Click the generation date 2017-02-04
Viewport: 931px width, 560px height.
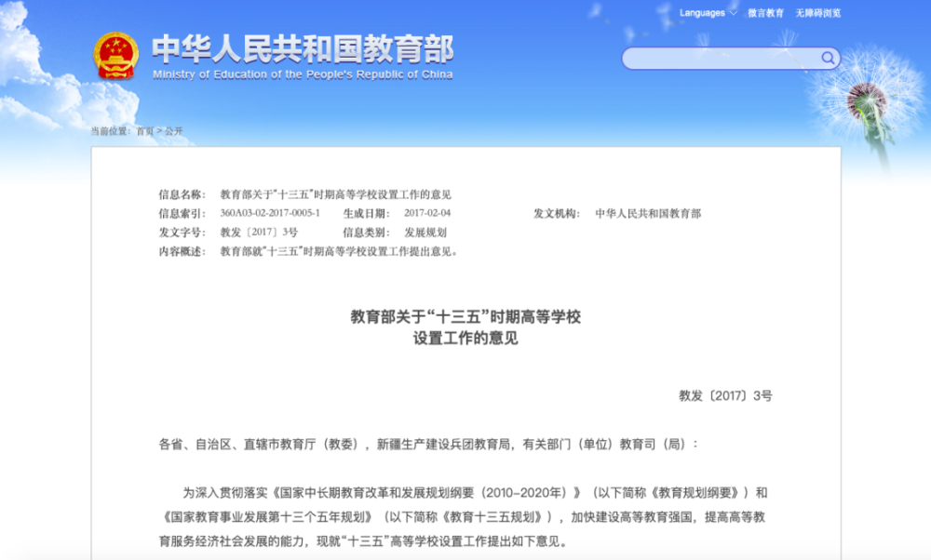pos(427,213)
